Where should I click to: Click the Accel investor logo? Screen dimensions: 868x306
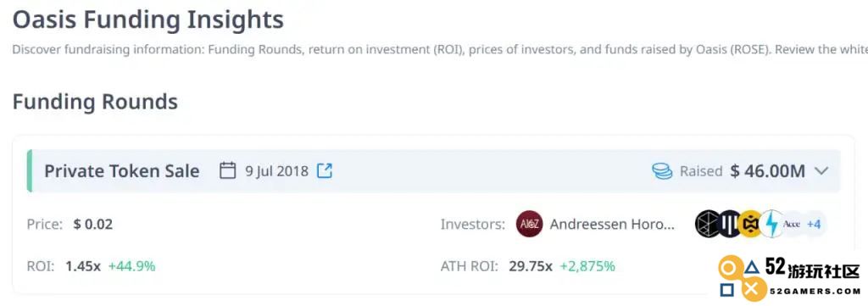792,224
